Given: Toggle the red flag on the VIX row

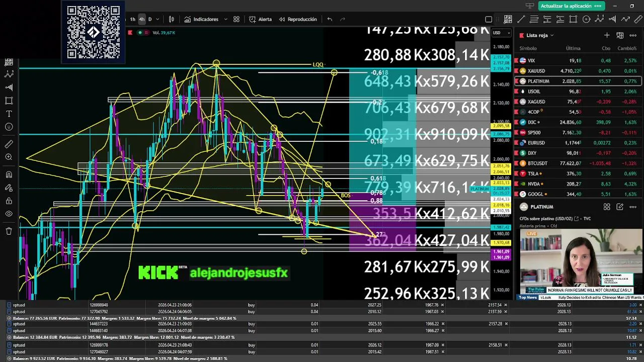Looking at the screenshot, I should [x=516, y=60].
